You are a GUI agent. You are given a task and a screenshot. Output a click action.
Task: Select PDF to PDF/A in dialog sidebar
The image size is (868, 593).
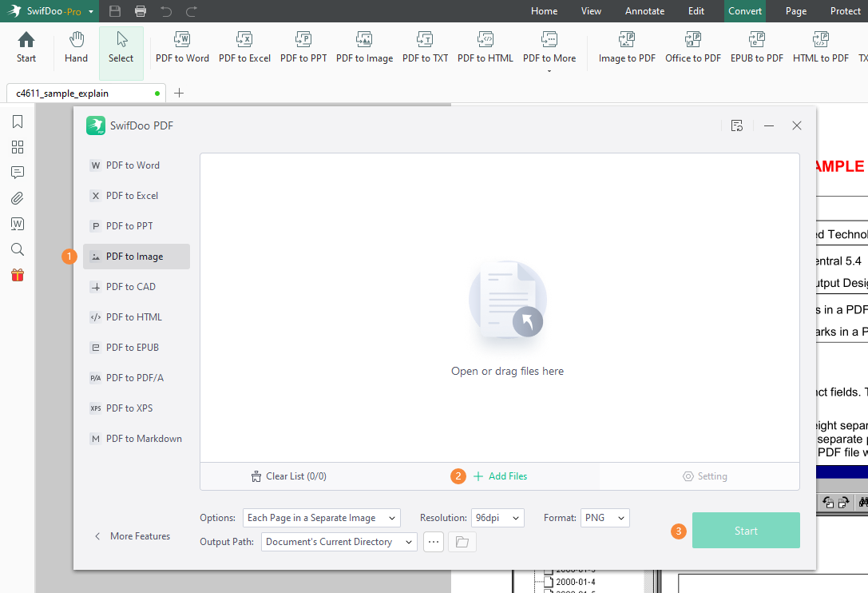pyautogui.click(x=137, y=378)
